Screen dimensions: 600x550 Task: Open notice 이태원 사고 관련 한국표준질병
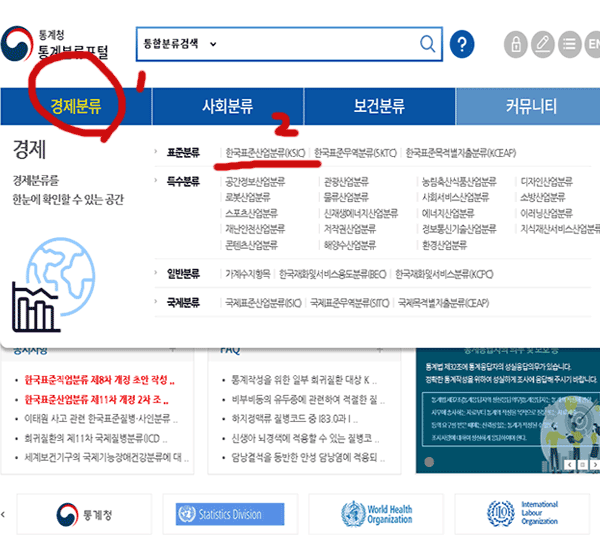click(x=101, y=419)
